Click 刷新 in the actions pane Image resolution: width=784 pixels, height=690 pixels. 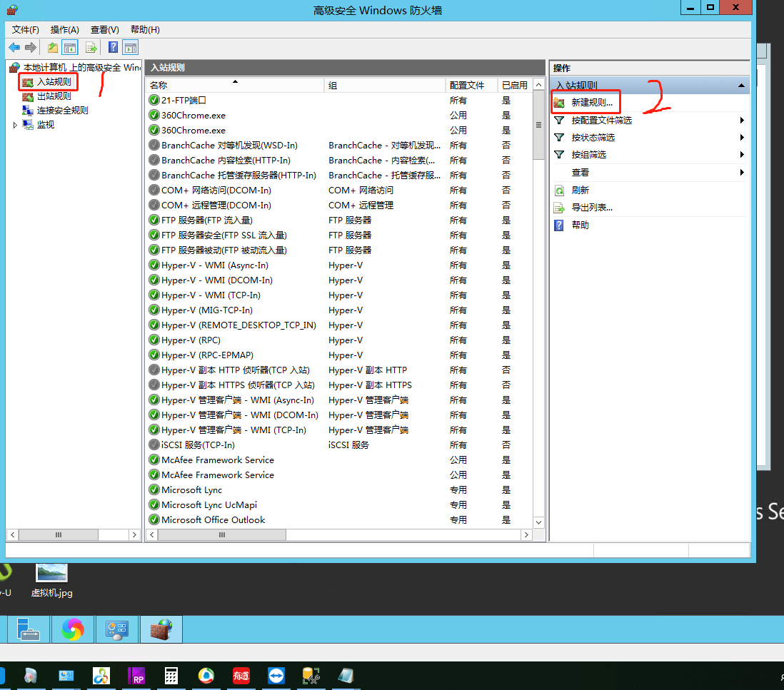(581, 191)
